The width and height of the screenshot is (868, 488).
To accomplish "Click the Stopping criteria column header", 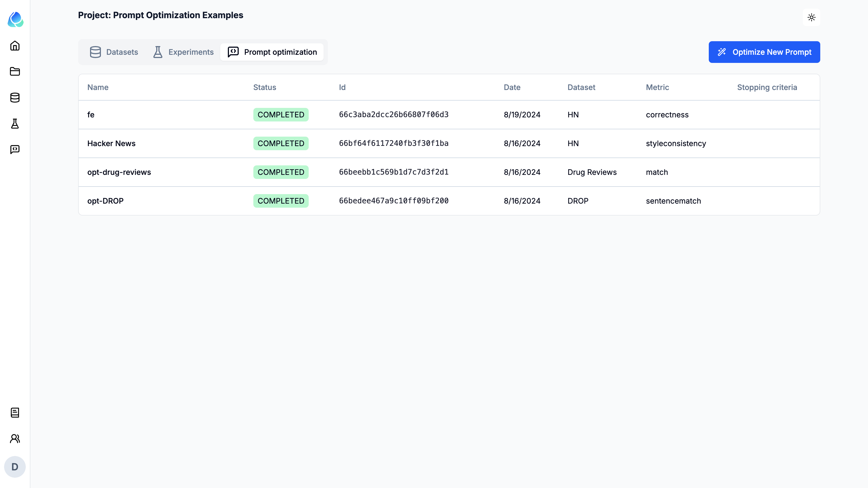I will 767,87.
